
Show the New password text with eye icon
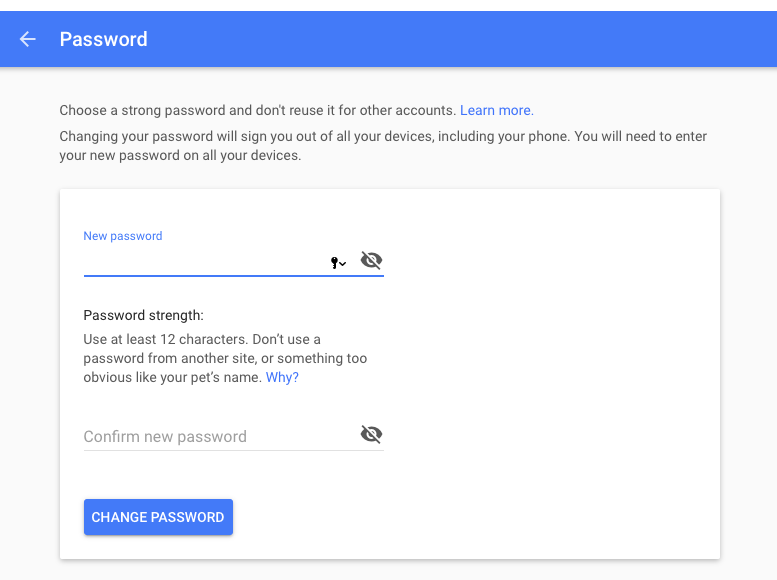[x=371, y=260]
